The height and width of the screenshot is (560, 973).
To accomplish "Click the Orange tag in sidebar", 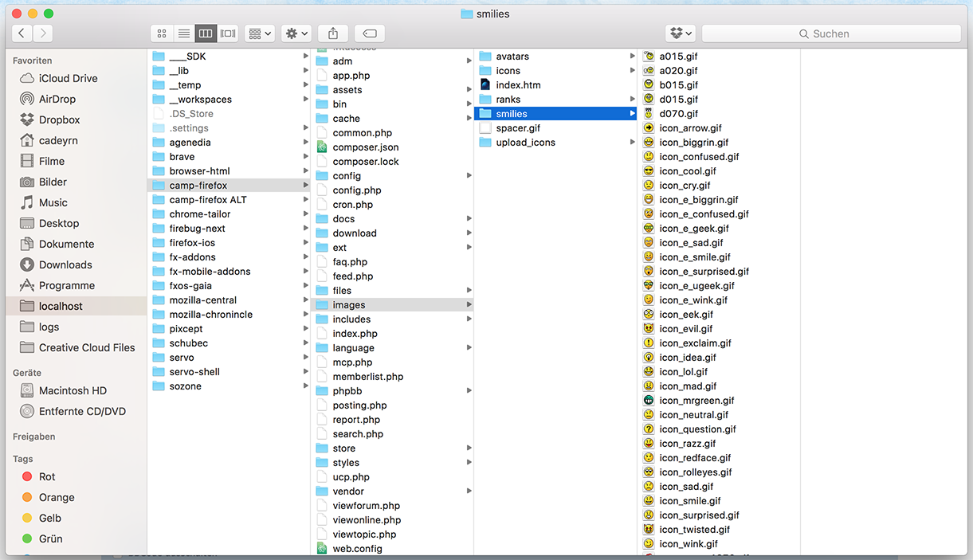I will point(56,497).
